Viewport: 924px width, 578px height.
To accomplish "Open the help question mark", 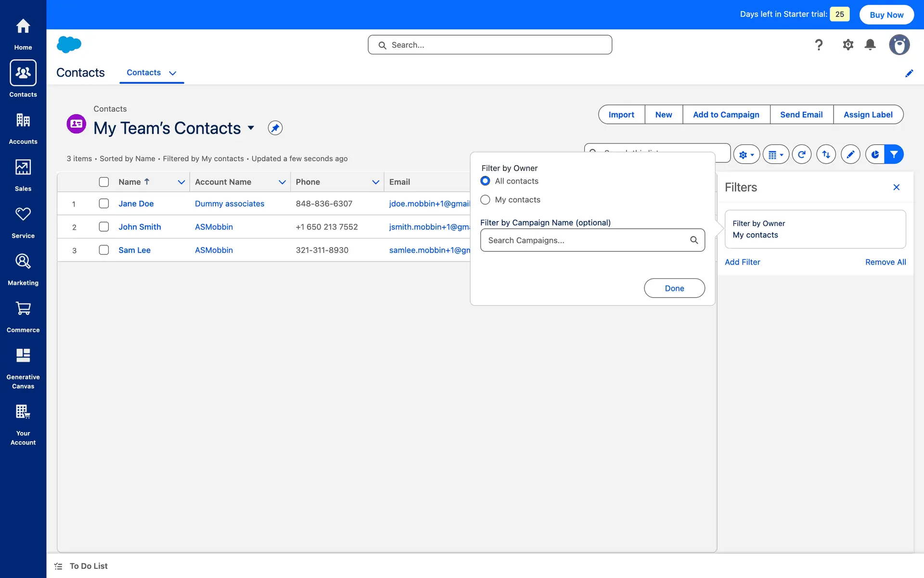I will (x=819, y=45).
